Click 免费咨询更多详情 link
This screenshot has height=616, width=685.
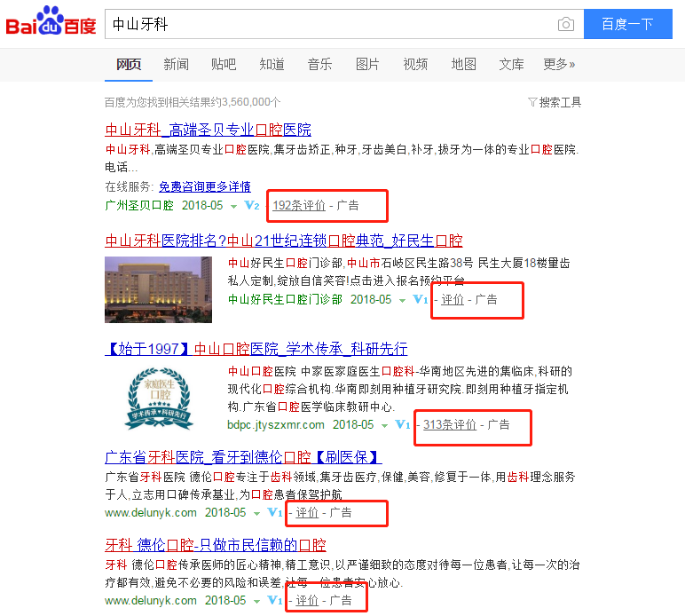click(x=205, y=186)
